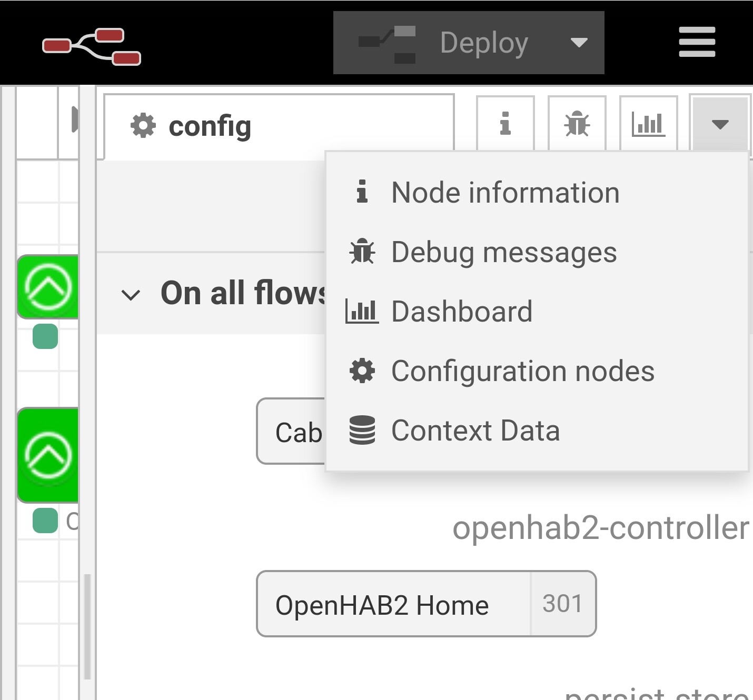Switch to the info sidebar tab icon

tap(506, 124)
